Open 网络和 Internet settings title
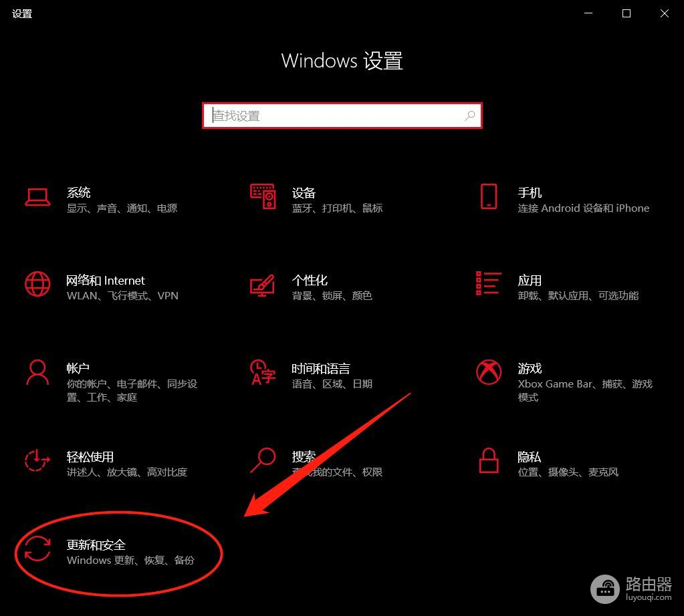Image resolution: width=684 pixels, height=616 pixels. click(x=106, y=281)
